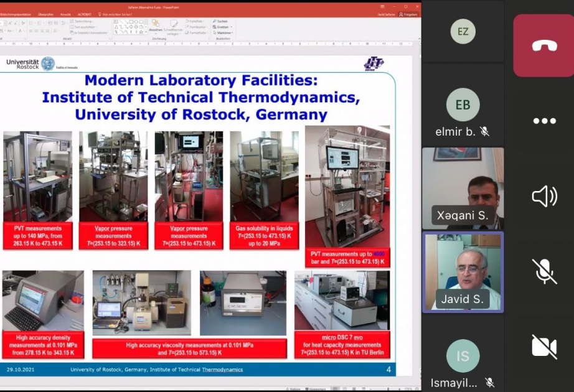Click the 'Gas solubility in liquids' caption
The image size is (574, 392).
coord(265,236)
